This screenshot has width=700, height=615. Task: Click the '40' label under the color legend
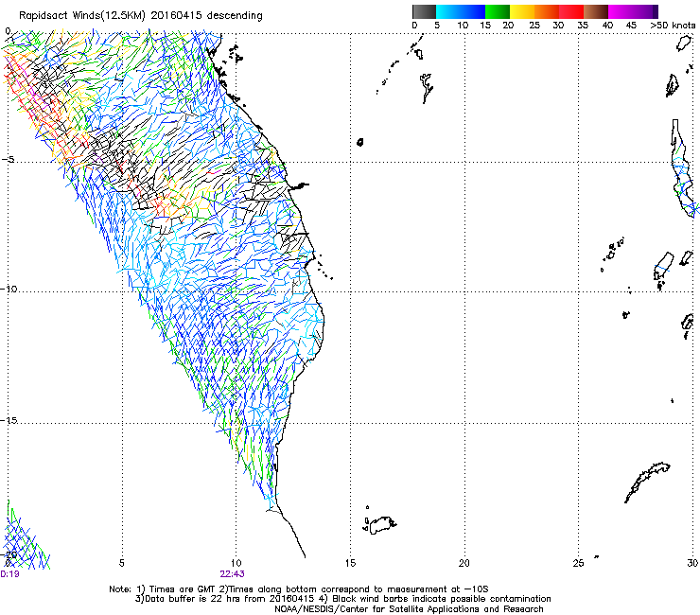[607, 25]
